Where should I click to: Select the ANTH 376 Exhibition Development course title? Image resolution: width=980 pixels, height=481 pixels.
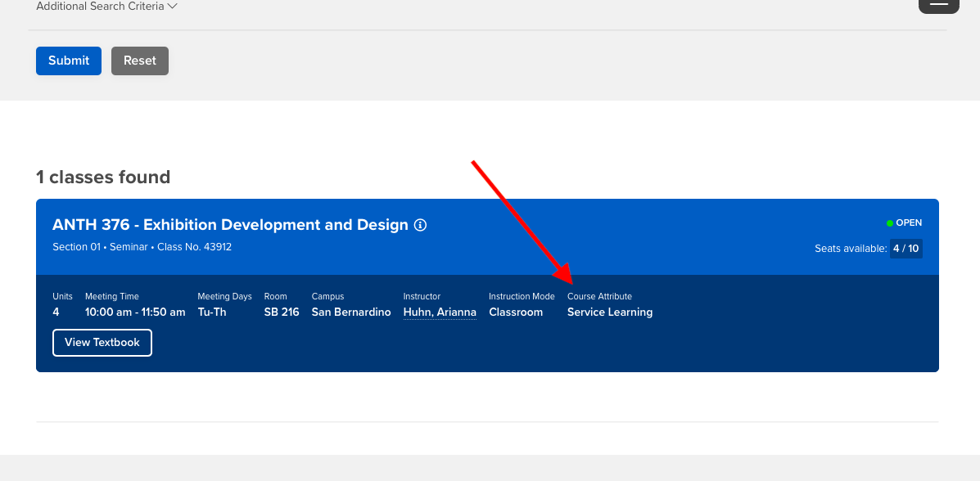(230, 225)
